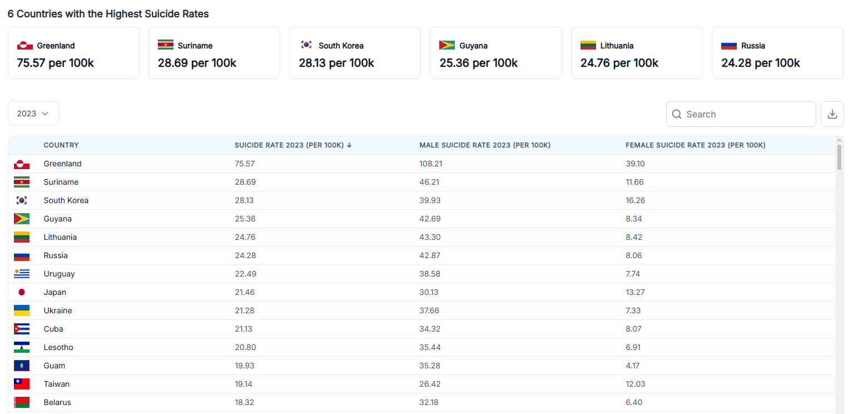This screenshot has width=868, height=414.
Task: Open the Suriname 28.69 per 100k card
Action: 214,53
